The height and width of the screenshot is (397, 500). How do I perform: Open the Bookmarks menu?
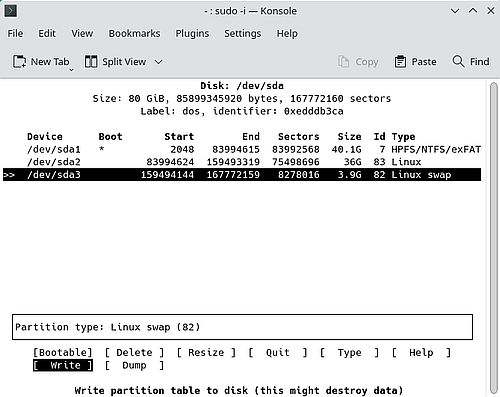[134, 34]
